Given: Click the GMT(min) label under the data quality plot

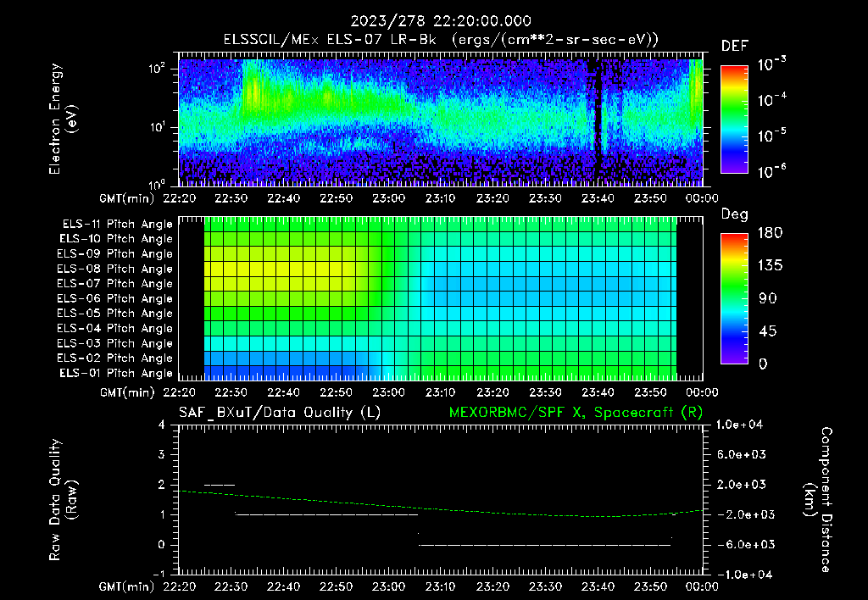Looking at the screenshot, I should [x=127, y=586].
